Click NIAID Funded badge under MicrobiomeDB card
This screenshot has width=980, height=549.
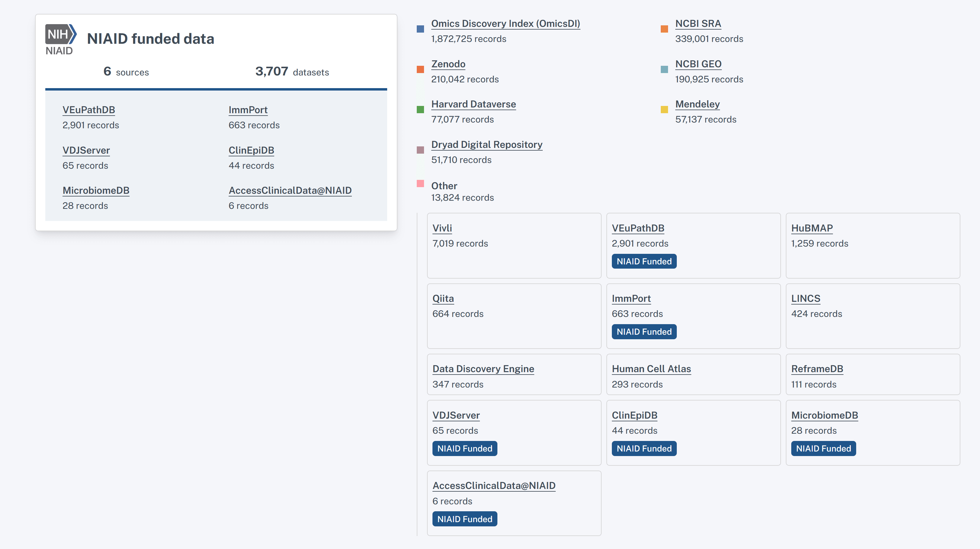(824, 448)
